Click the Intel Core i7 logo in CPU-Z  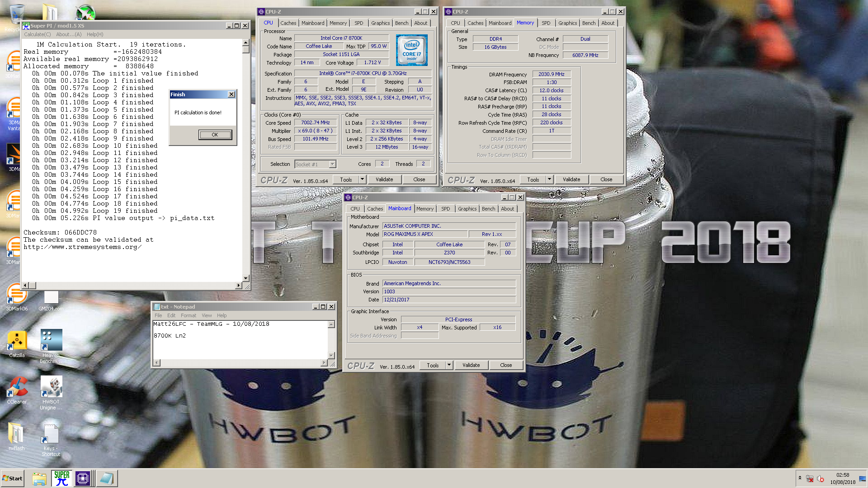pos(411,50)
